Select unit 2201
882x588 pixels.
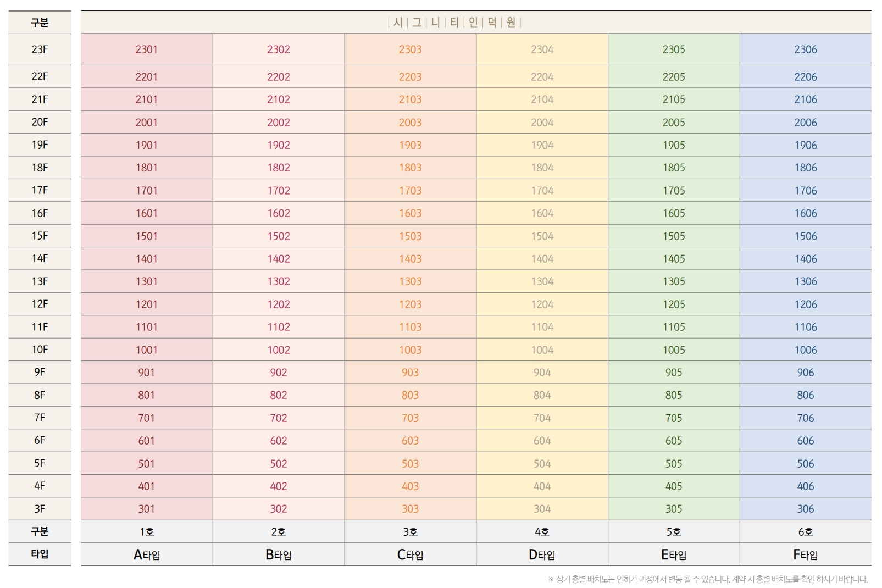coord(147,77)
